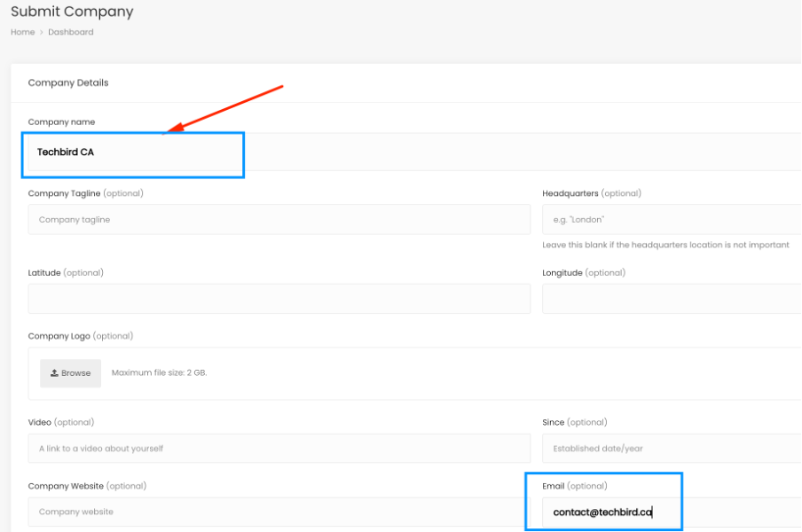Image resolution: width=802 pixels, height=532 pixels.
Task: Select the Latitude input box
Action: (x=279, y=299)
